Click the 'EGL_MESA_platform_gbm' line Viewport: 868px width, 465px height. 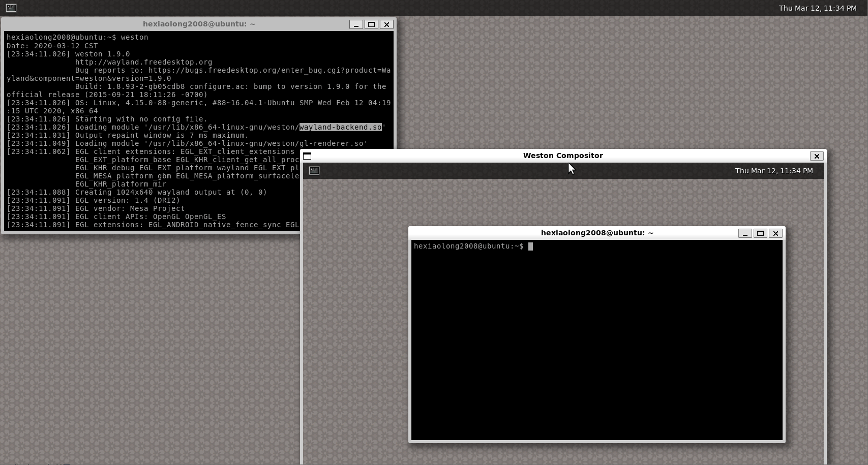point(187,176)
